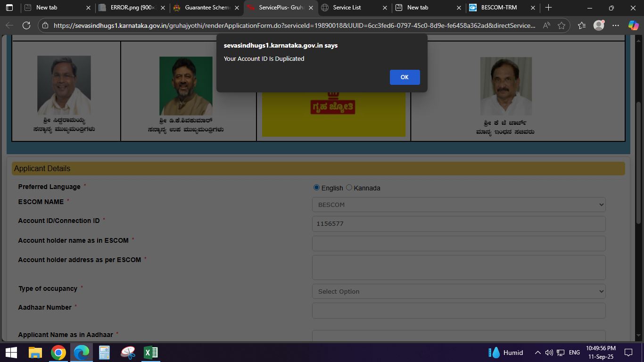
Task: Click the Account ID/Connection ID field
Action: click(x=459, y=224)
